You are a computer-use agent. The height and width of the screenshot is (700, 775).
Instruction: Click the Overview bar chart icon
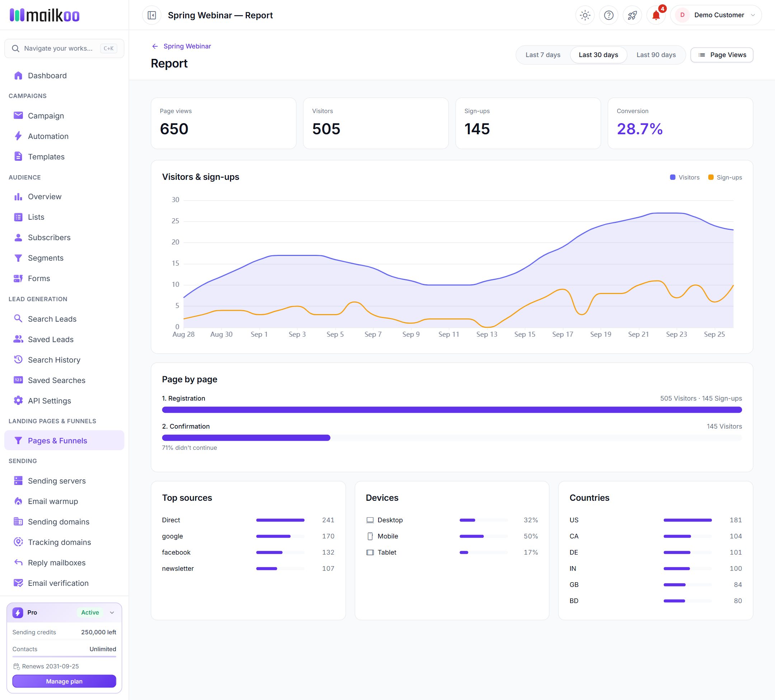click(x=18, y=197)
